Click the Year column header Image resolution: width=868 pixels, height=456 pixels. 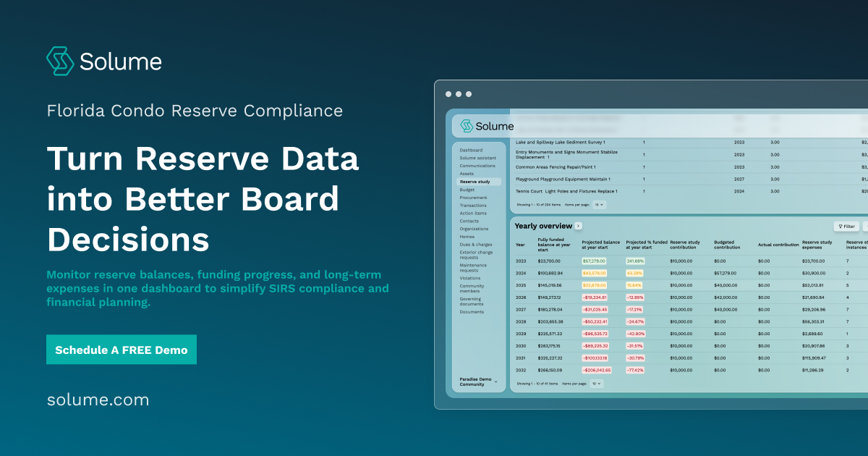520,245
